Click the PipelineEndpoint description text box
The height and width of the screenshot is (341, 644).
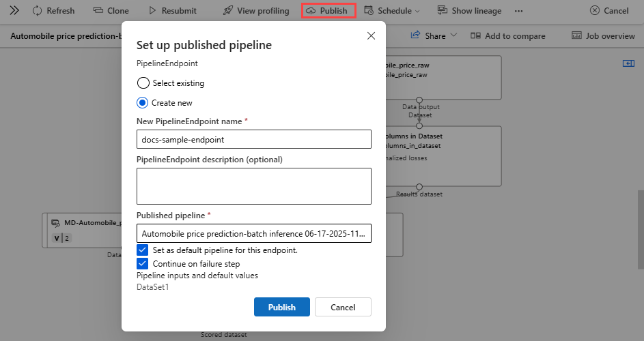coord(253,186)
